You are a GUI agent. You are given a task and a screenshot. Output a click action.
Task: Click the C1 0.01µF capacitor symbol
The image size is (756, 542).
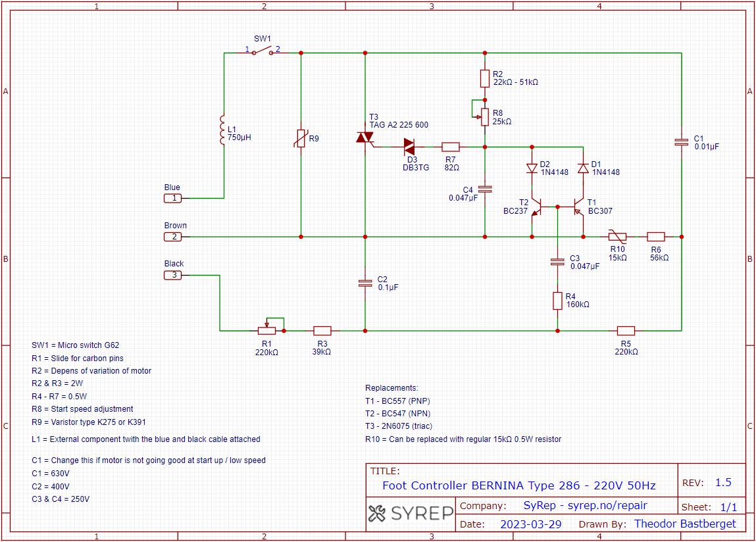point(681,142)
